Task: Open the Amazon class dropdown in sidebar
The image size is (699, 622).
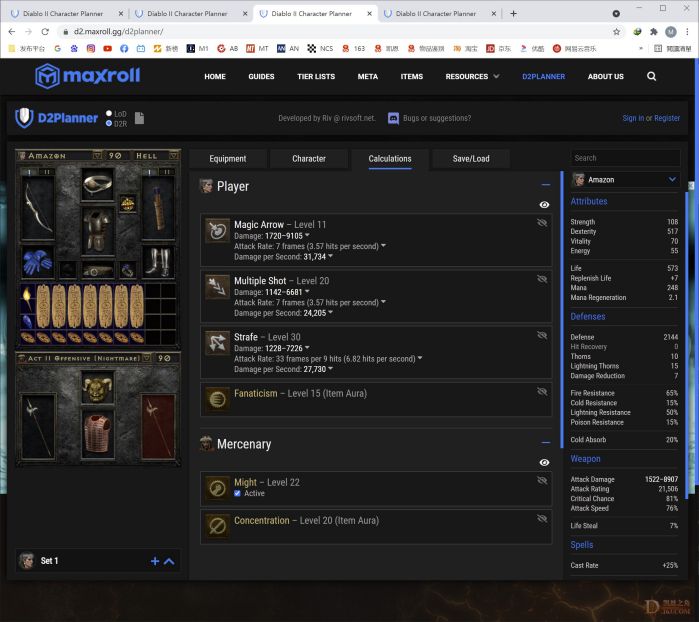Action: [625, 180]
